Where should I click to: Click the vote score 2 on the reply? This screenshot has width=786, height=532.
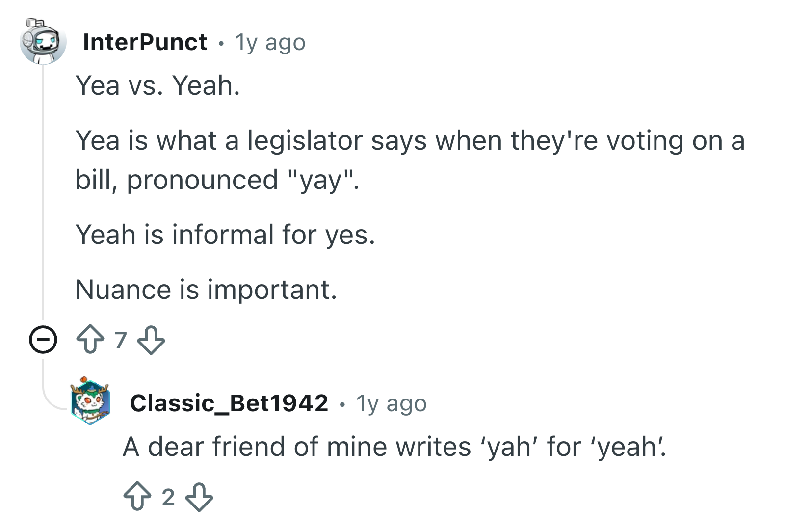pos(168,497)
